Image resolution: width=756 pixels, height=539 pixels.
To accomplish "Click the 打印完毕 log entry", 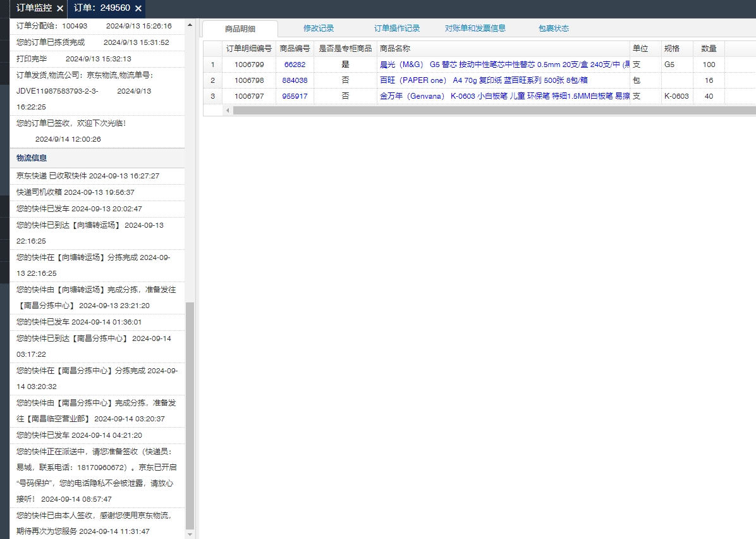I will coord(97,59).
